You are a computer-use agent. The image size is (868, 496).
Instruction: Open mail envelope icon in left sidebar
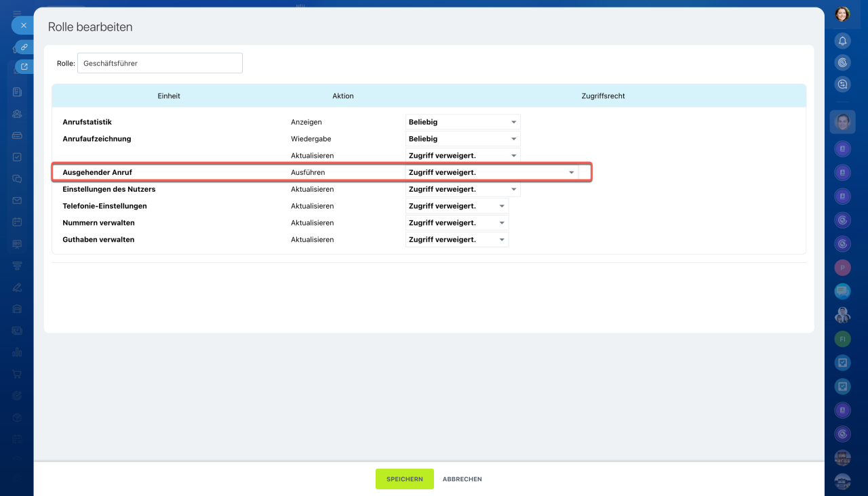coord(17,201)
